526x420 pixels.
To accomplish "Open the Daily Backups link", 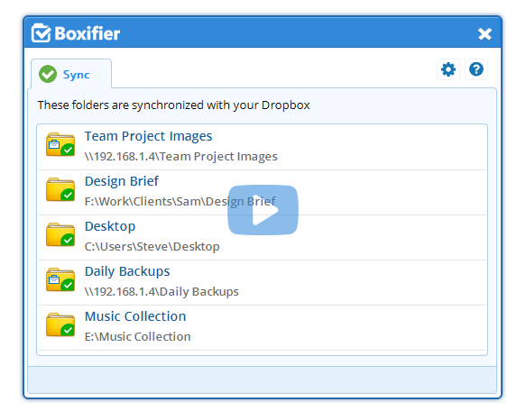I will [x=127, y=271].
